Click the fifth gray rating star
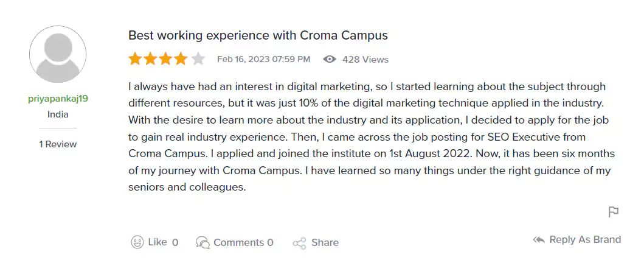The image size is (644, 274). (198, 59)
